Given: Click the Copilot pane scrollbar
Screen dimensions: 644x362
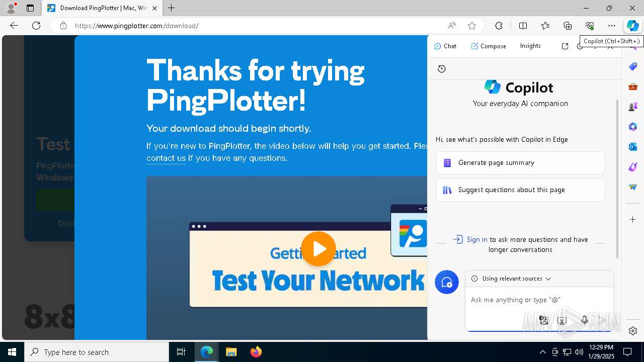Looking at the screenshot, I should click(618, 178).
